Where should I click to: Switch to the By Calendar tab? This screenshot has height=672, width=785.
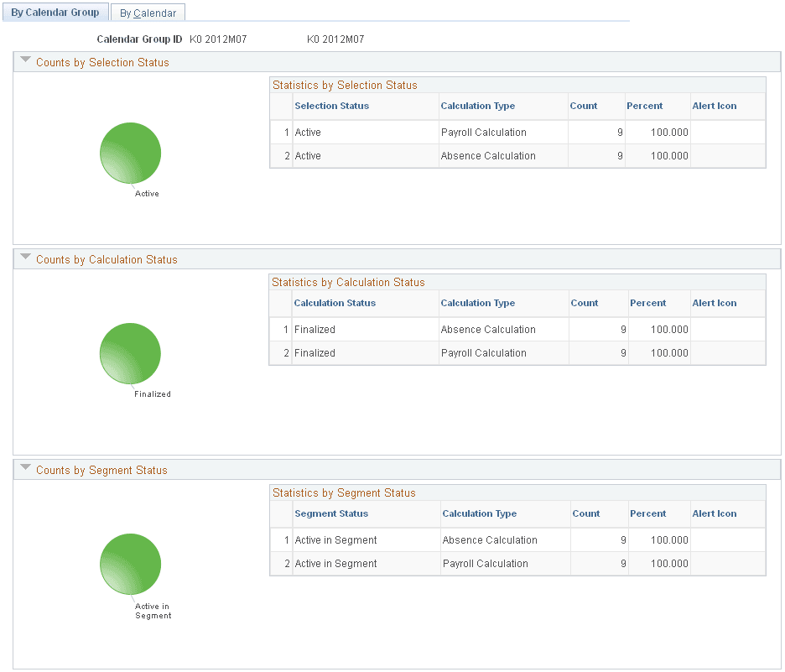pyautogui.click(x=148, y=13)
